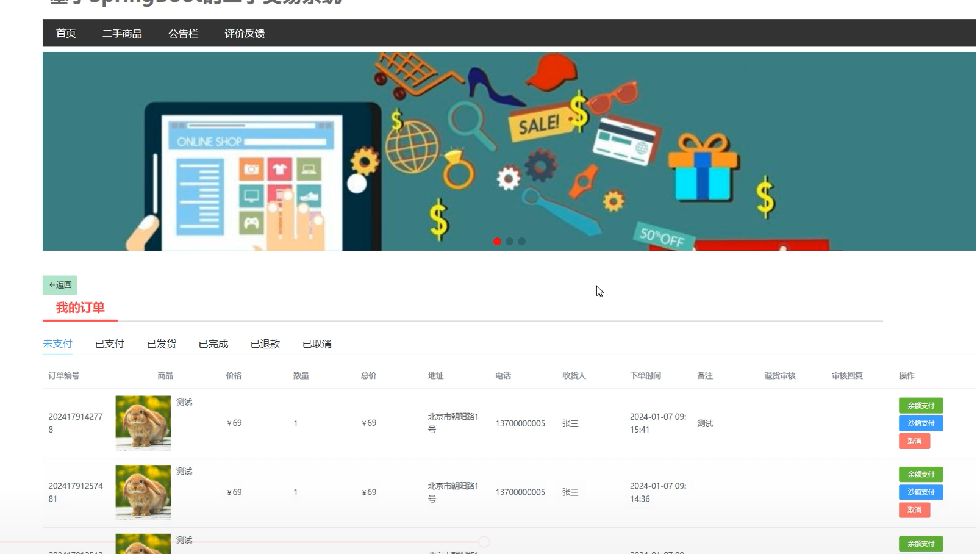Screen dimensions: 980x554
Task: Select the first red carousel dot
Action: pos(497,242)
